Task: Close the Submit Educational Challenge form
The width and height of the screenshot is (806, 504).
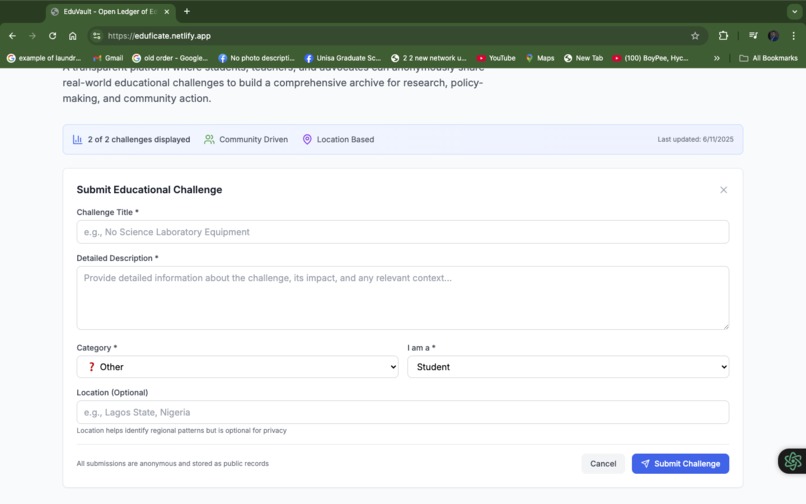Action: coord(723,190)
